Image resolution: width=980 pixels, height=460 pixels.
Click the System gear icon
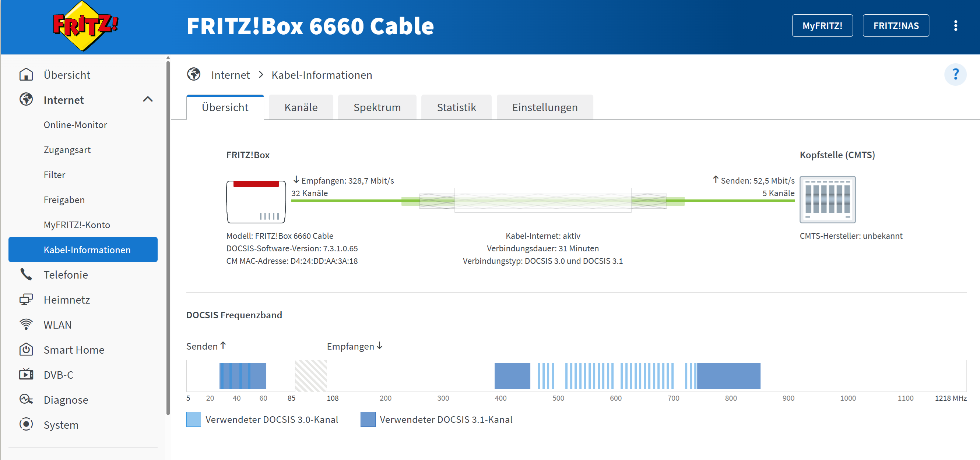pyautogui.click(x=26, y=424)
